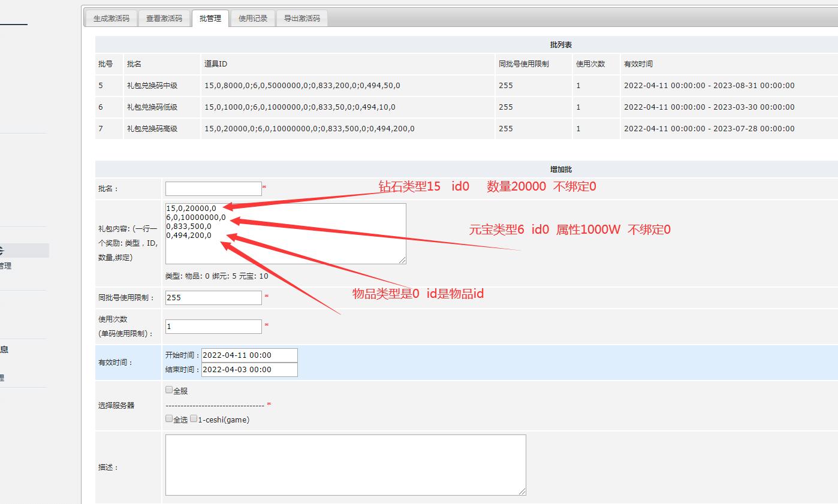Open the 开始时间 date field
This screenshot has width=838, height=504.
[x=249, y=355]
